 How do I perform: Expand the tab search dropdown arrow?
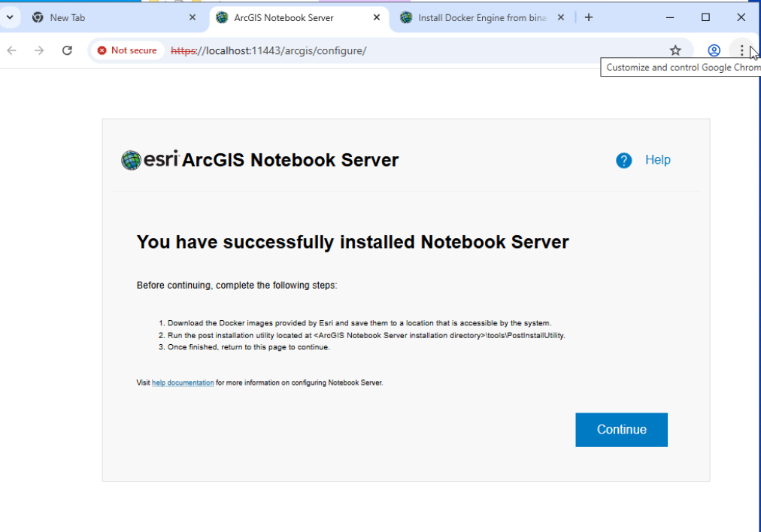pos(10,17)
